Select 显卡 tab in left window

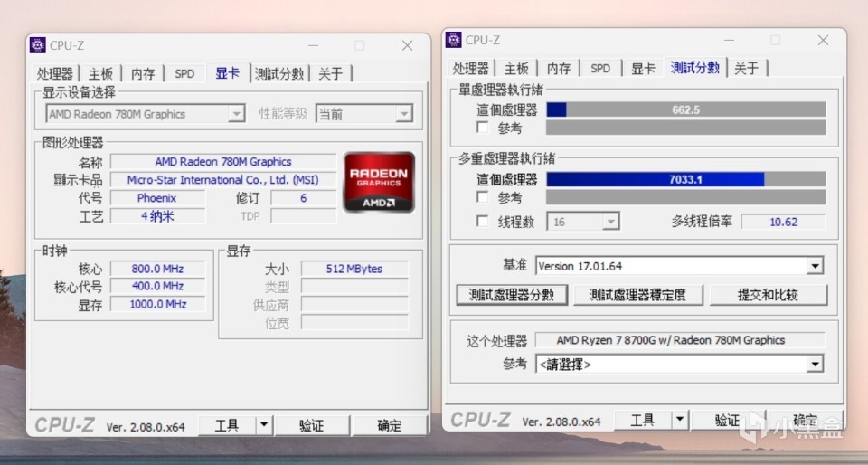(x=228, y=73)
